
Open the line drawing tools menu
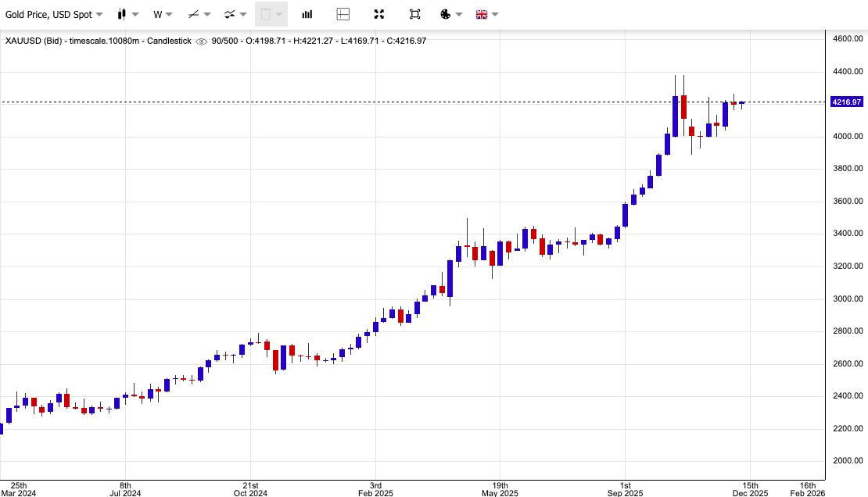199,14
